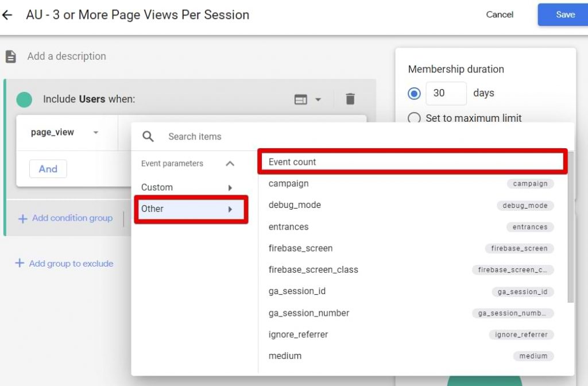Select the 30 days membership radio button
Image resolution: width=588 pixels, height=386 pixels.
coord(415,93)
